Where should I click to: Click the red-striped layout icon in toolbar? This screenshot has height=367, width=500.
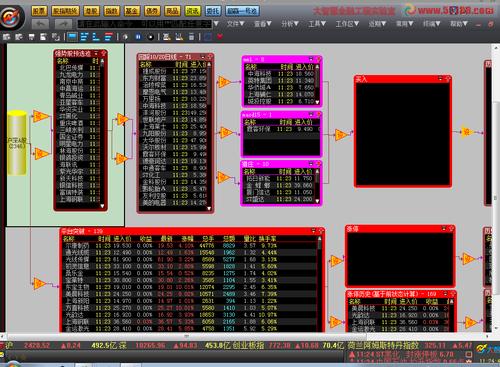click(x=109, y=37)
